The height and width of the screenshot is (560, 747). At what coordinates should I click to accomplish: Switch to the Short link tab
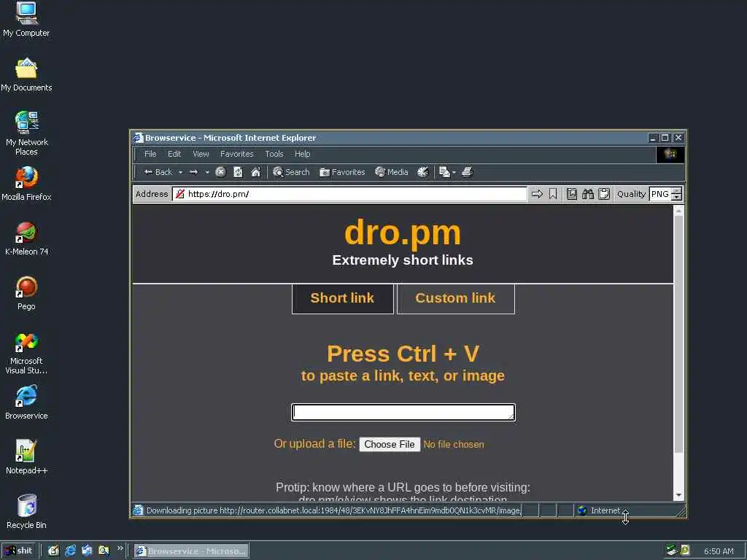click(x=343, y=298)
